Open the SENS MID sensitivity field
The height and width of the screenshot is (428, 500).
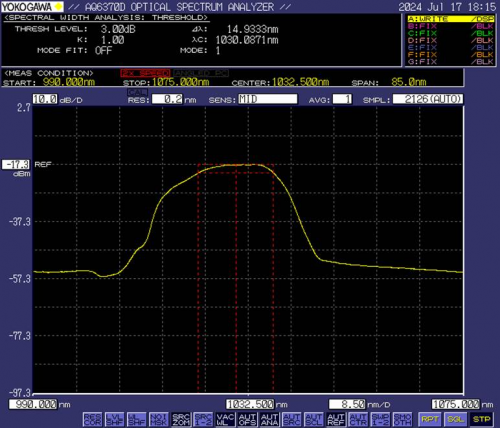click(x=267, y=99)
